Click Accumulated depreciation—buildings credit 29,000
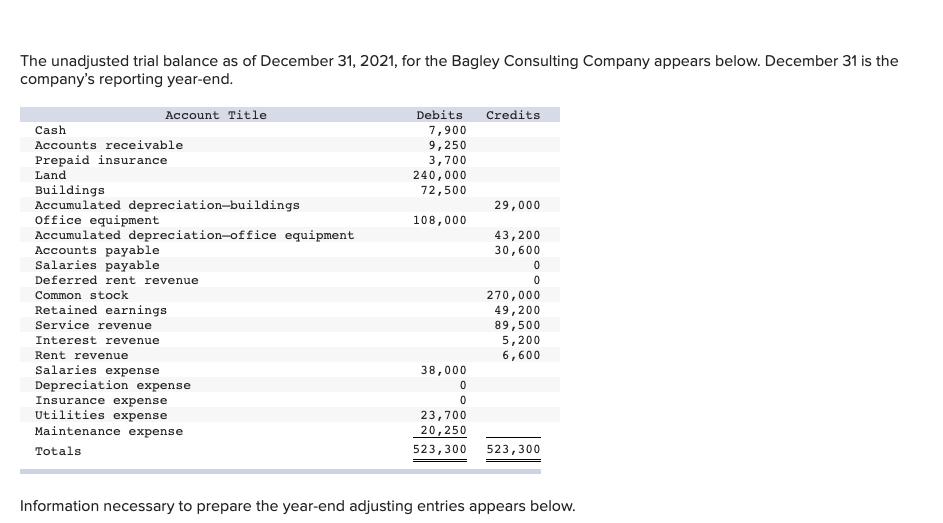The height and width of the screenshot is (523, 943). pos(517,205)
